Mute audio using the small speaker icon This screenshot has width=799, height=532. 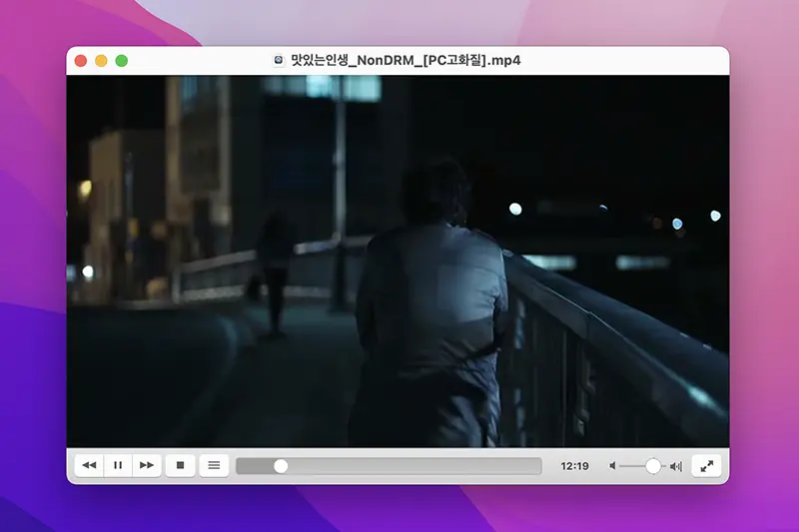tap(612, 466)
